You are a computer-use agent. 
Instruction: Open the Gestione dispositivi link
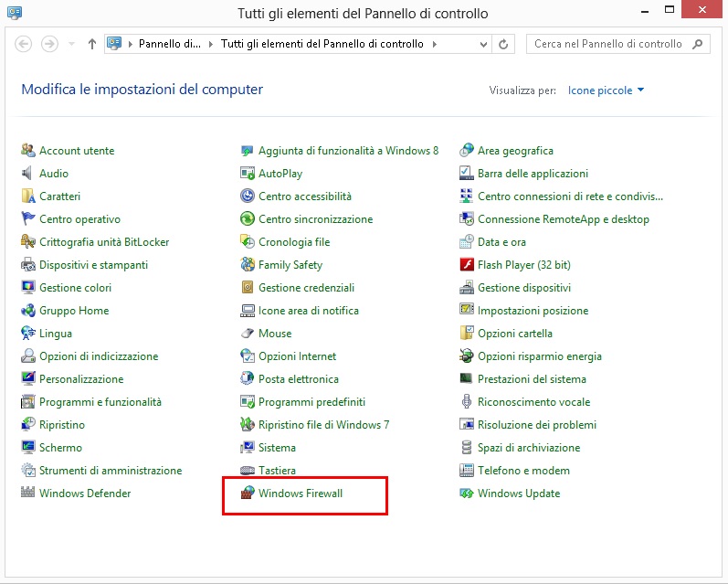point(523,288)
